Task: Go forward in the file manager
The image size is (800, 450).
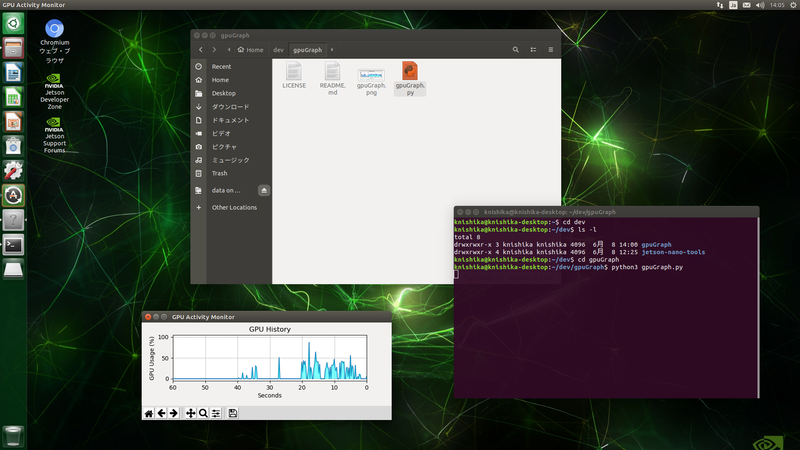Action: pyautogui.click(x=214, y=49)
